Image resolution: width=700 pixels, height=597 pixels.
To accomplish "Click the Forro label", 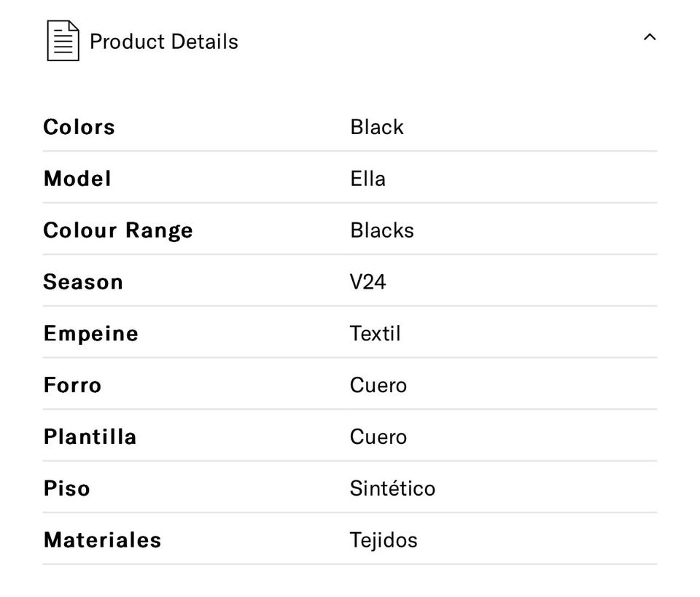I will 72,385.
